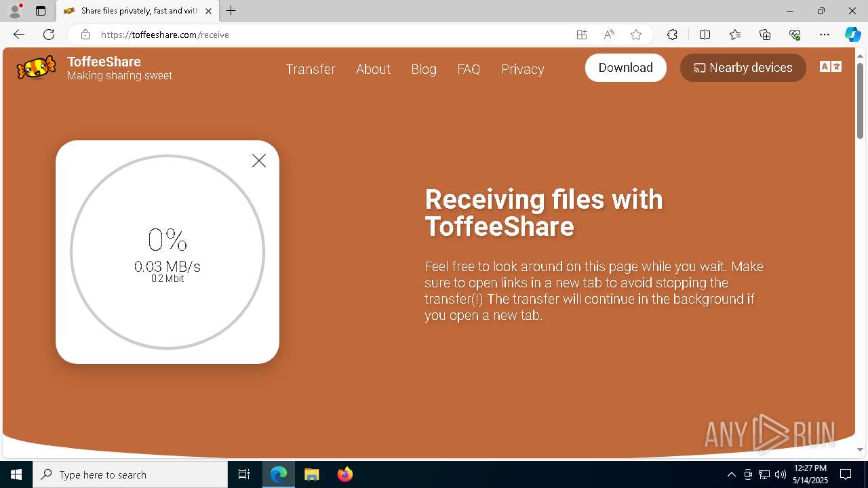Open Settings and more menu
Image resolution: width=868 pixels, height=488 pixels.
825,35
